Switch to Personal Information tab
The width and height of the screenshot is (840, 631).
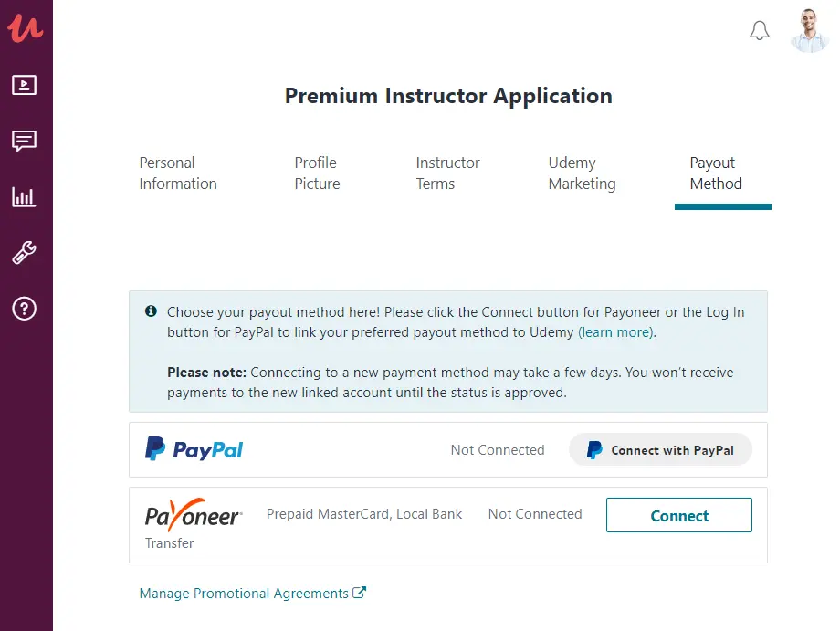[178, 174]
